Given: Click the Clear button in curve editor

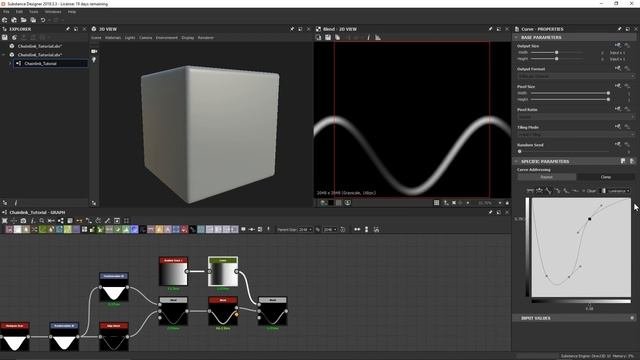Looking at the screenshot, I should 591,191.
